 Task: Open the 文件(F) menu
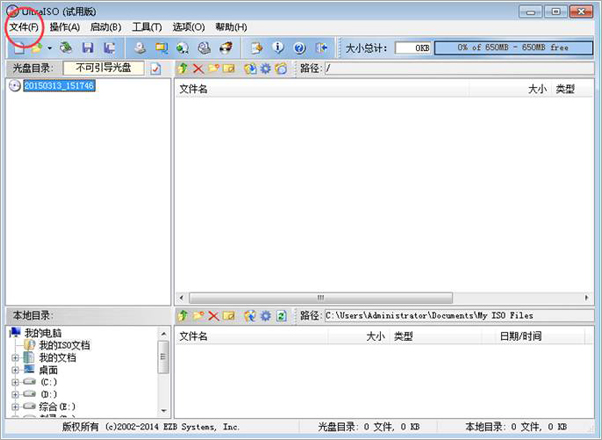[24, 27]
